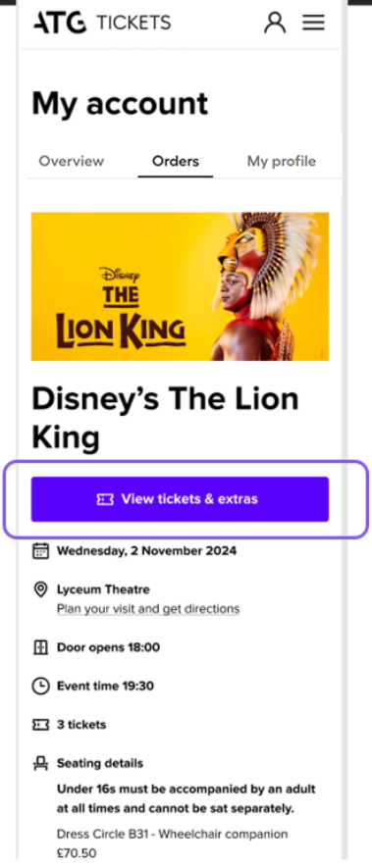Click the ATG Tickets logo

102,23
